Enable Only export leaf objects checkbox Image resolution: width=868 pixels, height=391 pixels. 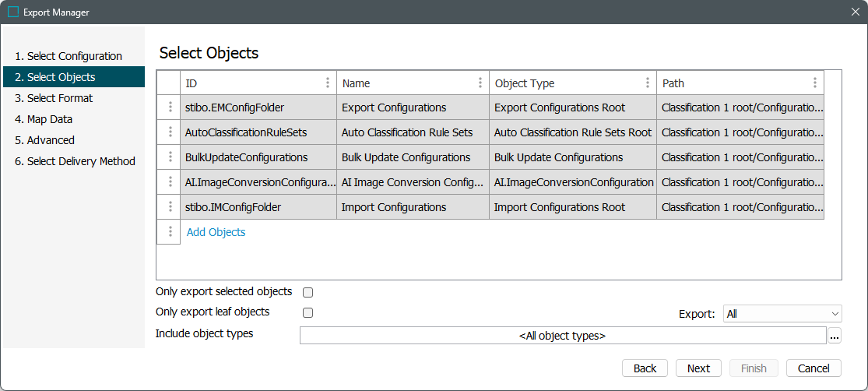(307, 313)
